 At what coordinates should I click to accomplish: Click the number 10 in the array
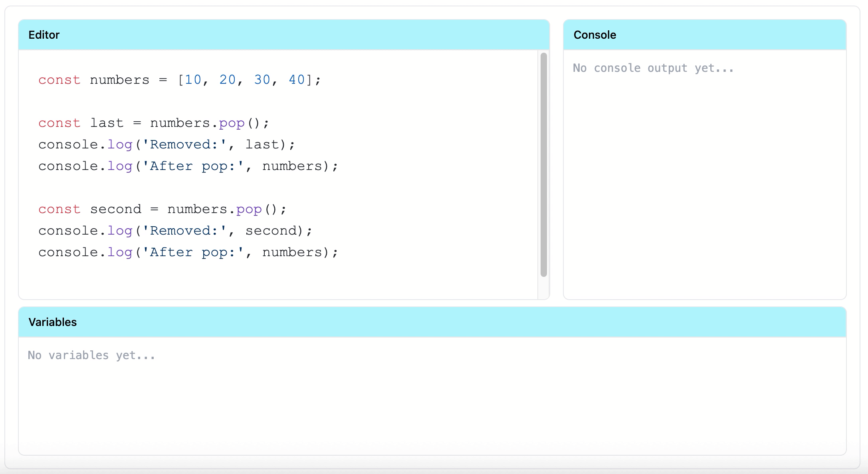[x=193, y=80]
